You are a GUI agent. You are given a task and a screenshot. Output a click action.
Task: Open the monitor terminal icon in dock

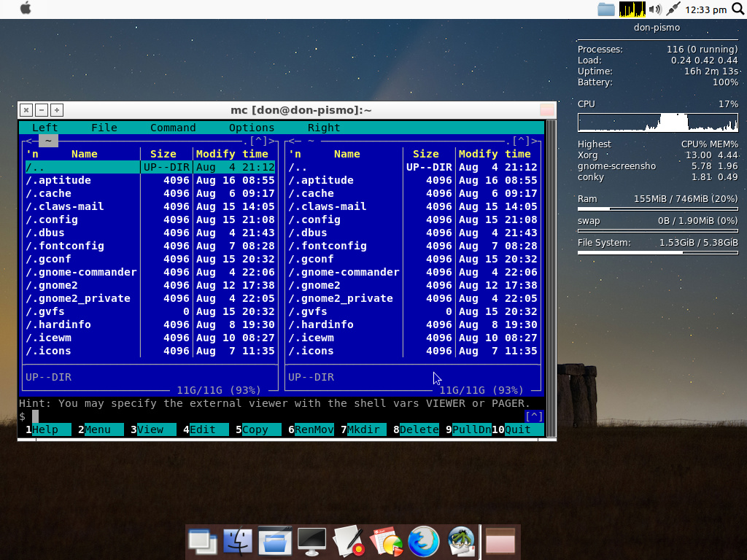311,542
